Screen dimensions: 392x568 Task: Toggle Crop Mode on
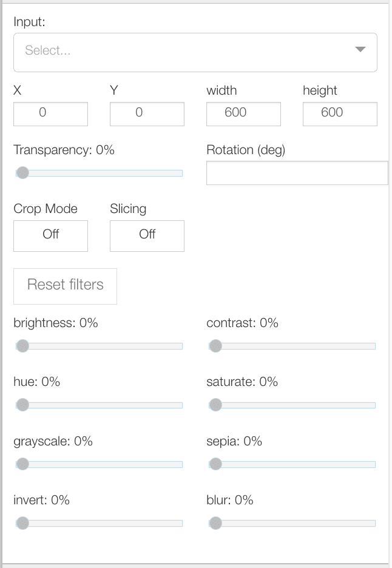pos(50,235)
